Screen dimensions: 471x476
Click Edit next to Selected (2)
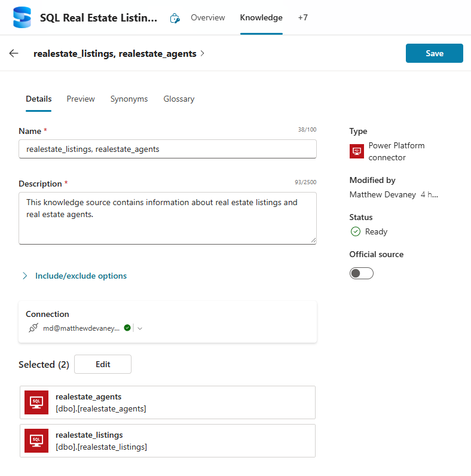pyautogui.click(x=103, y=364)
